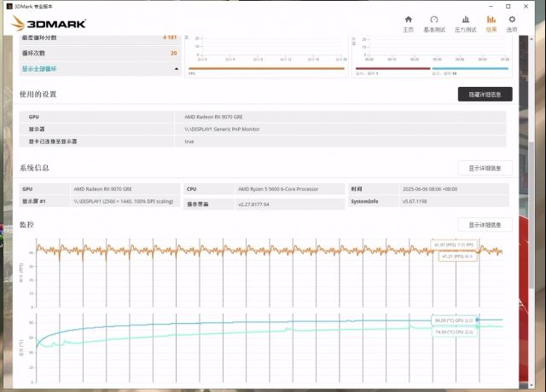Click the blue legend bar under chart
546x392 pixels.
coord(469,68)
